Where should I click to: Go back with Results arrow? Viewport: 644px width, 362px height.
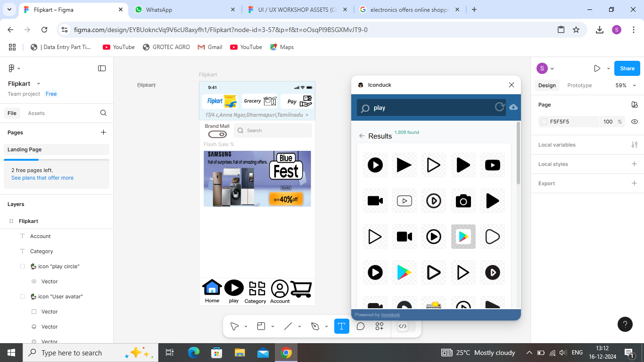coord(362,136)
